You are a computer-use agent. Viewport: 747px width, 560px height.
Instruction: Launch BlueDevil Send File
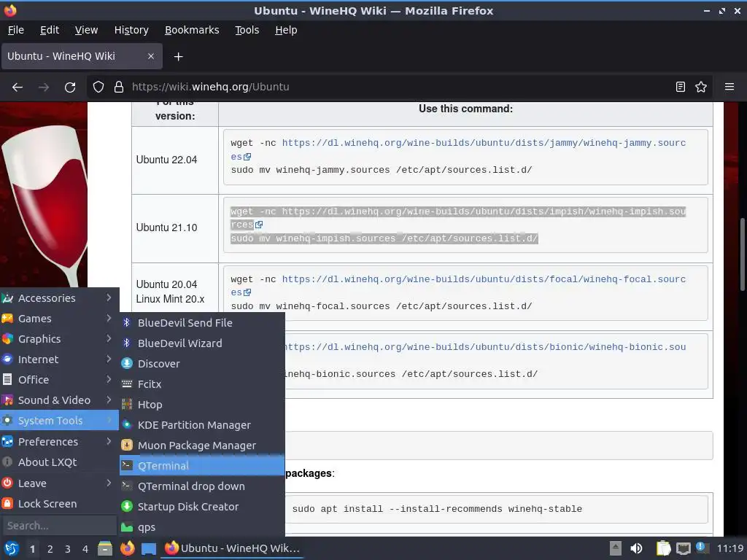[x=202, y=323]
